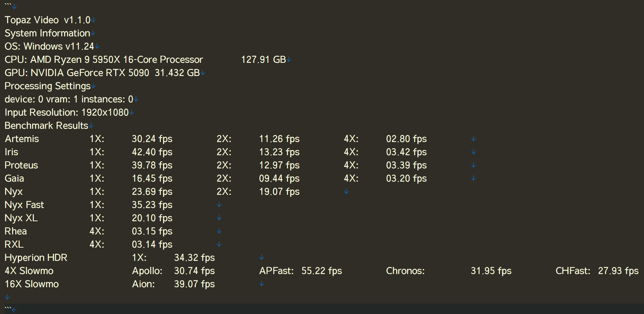Screen dimensions: 644x314
Task: Click the Aion value 39.07 fps
Action: pos(194,284)
